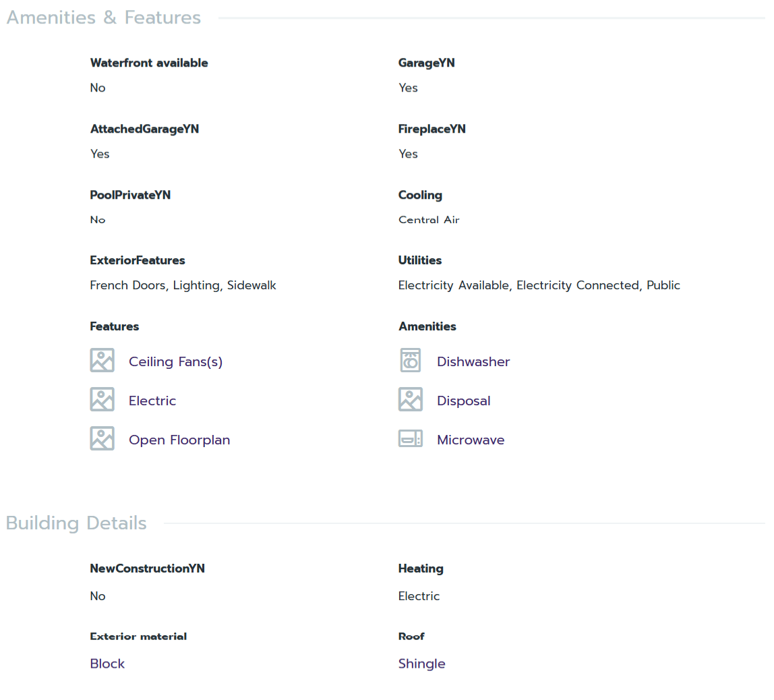The image size is (774, 700).
Task: Open the Ceiling Fans(s) feature link
Action: tap(175, 362)
